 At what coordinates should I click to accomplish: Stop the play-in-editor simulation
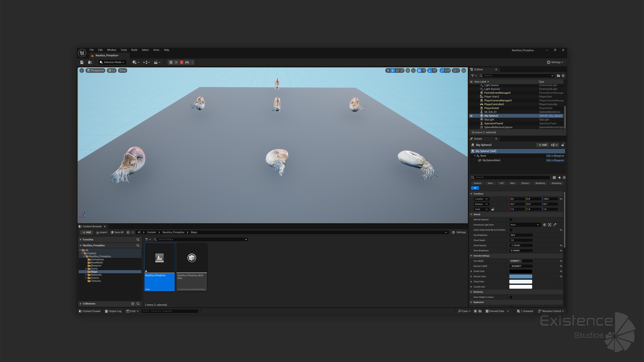click(181, 62)
